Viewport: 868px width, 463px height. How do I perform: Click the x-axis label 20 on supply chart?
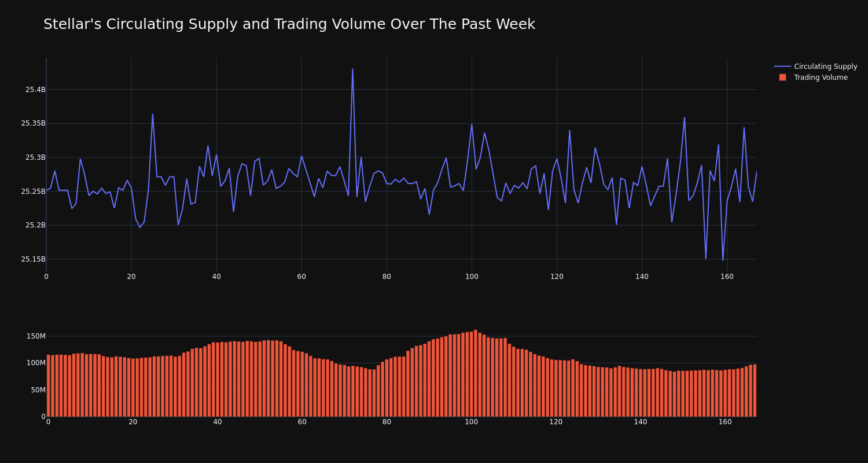click(x=131, y=277)
